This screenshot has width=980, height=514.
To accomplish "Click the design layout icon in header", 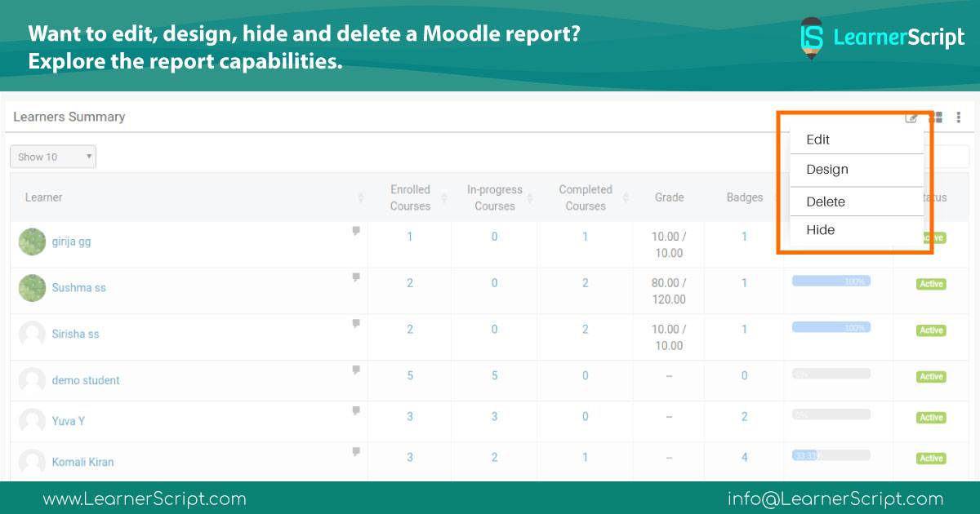I will [936, 117].
